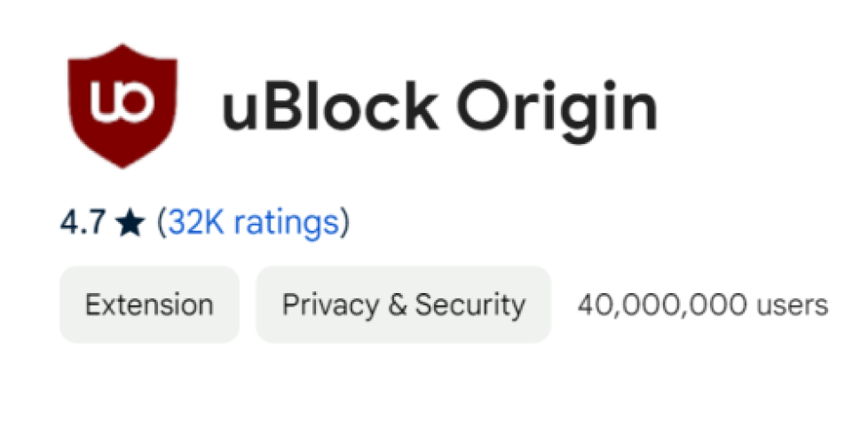View reviews via the blue ratings text
The width and height of the screenshot is (868, 444).
(254, 222)
